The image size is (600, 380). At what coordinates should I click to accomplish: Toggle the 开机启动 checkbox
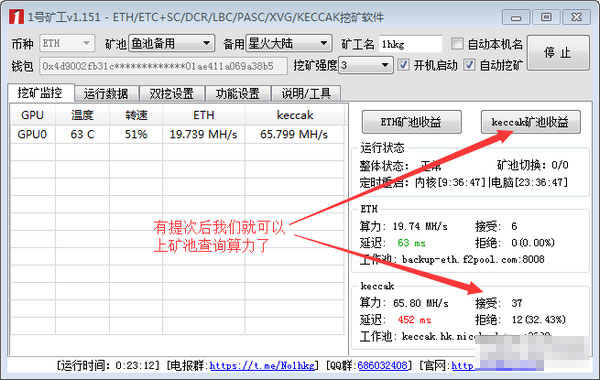(x=403, y=65)
